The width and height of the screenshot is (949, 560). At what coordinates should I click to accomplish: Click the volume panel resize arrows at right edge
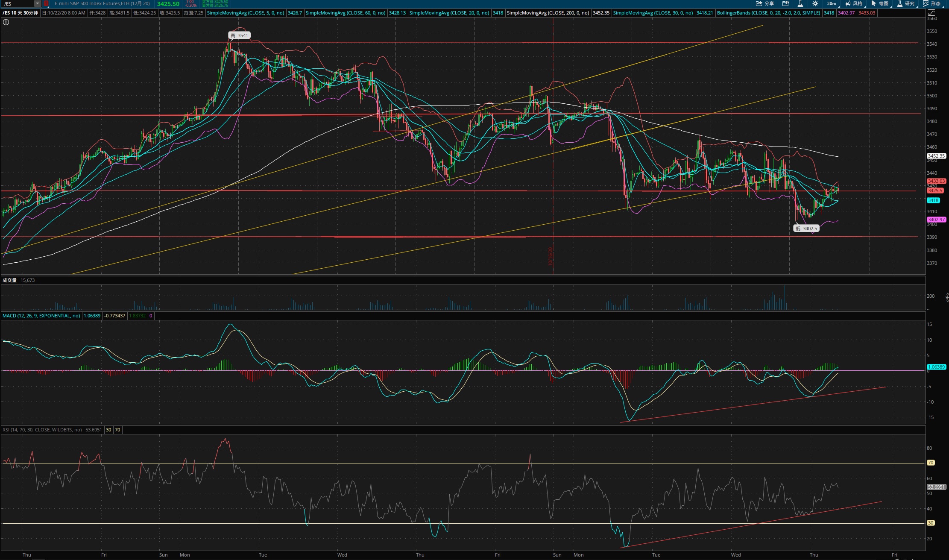point(947,297)
